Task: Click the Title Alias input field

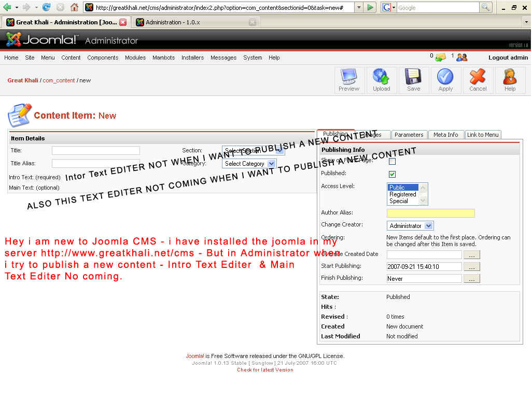Action: [96, 163]
